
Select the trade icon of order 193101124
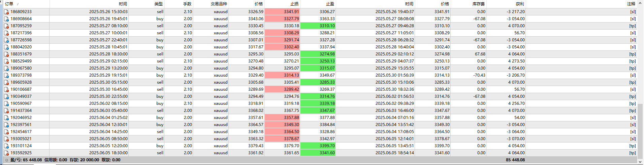pyautogui.click(x=6, y=146)
